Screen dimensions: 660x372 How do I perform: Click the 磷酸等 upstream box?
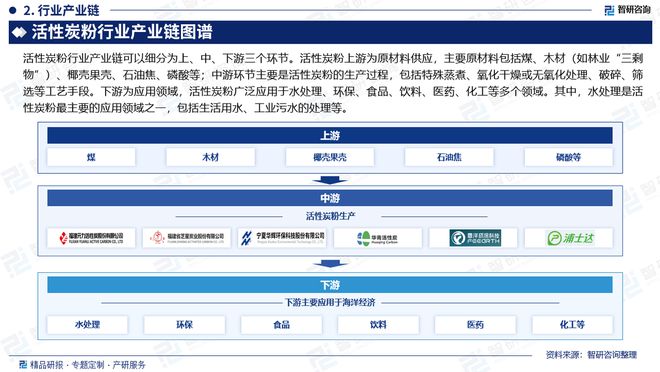tap(569, 157)
